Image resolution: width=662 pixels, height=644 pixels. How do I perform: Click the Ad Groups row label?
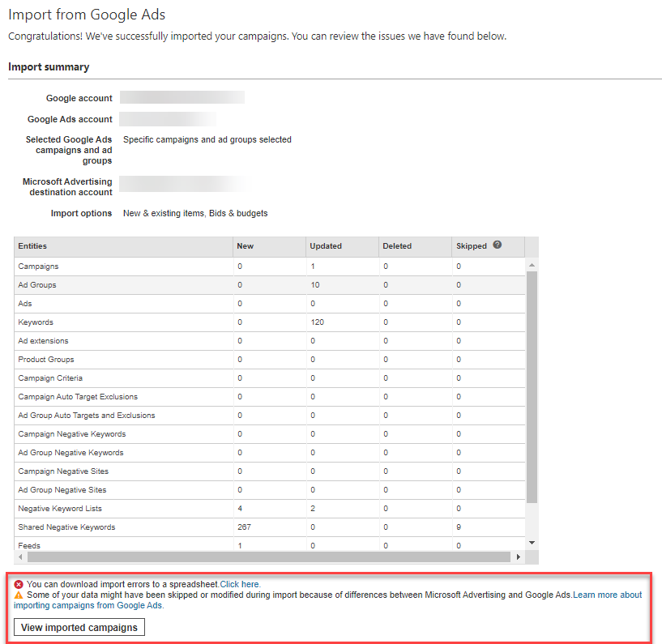point(37,285)
